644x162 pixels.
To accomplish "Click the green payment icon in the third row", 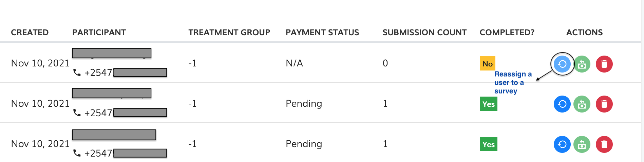I will (x=582, y=144).
